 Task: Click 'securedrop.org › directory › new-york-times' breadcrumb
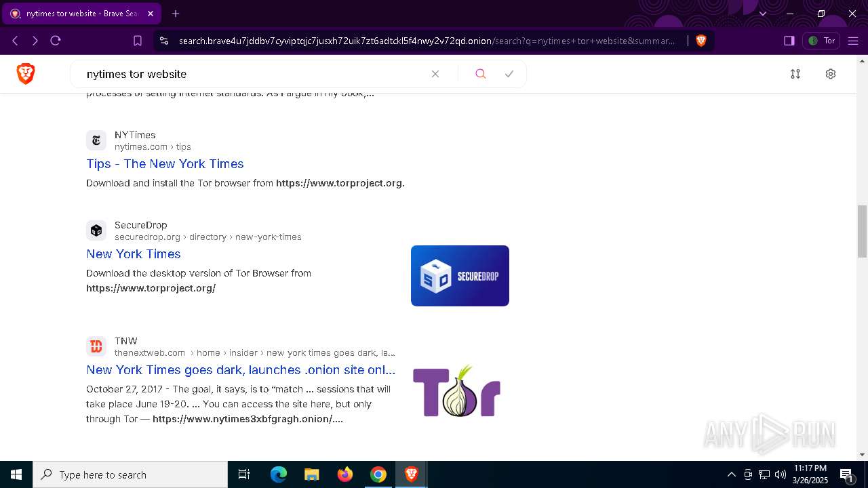208,237
